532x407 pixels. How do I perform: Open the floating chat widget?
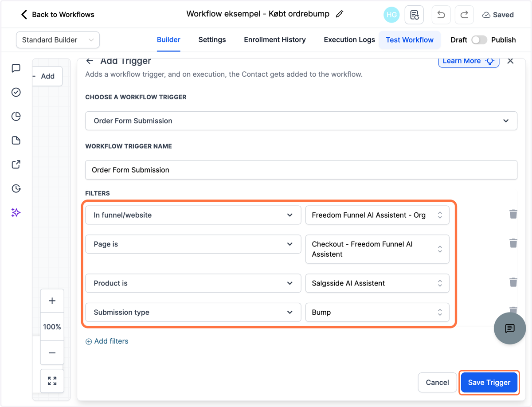[x=510, y=328]
